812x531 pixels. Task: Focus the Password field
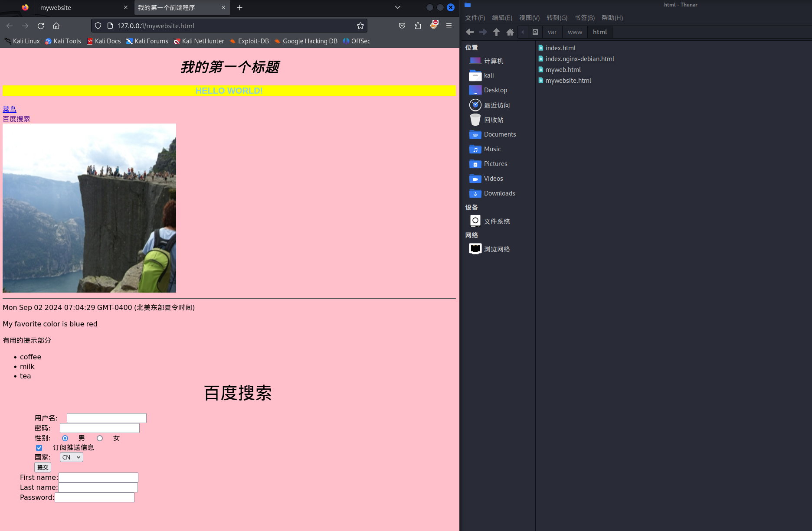(95, 497)
